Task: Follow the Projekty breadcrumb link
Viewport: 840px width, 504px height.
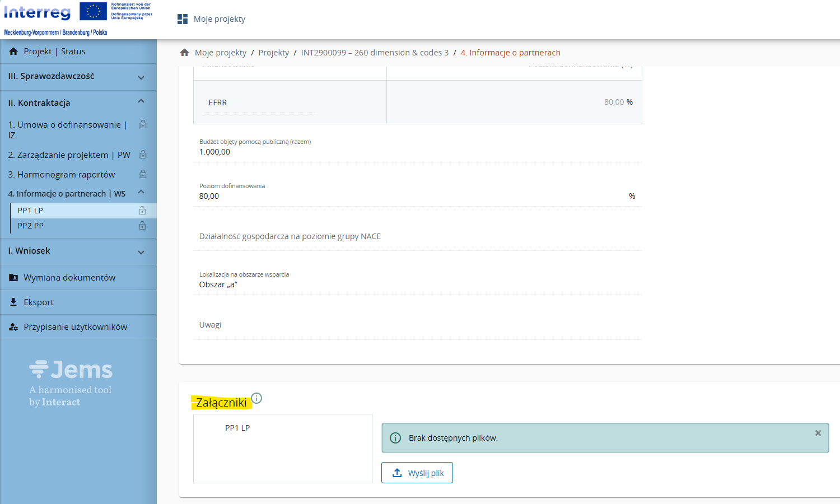Action: coord(273,53)
